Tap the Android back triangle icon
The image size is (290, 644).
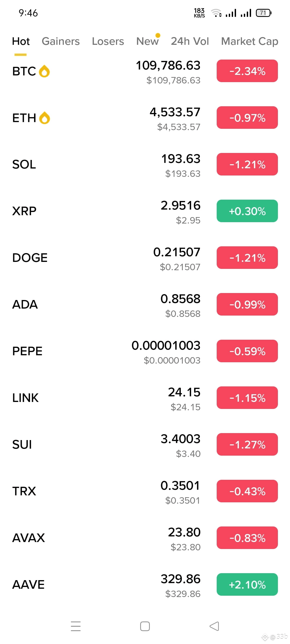point(214,626)
